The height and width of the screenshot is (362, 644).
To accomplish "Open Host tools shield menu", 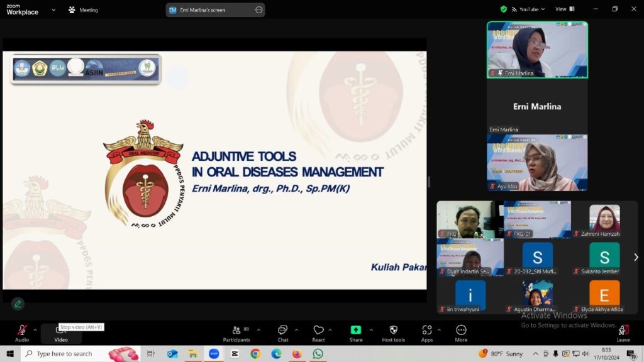I will coord(394,333).
